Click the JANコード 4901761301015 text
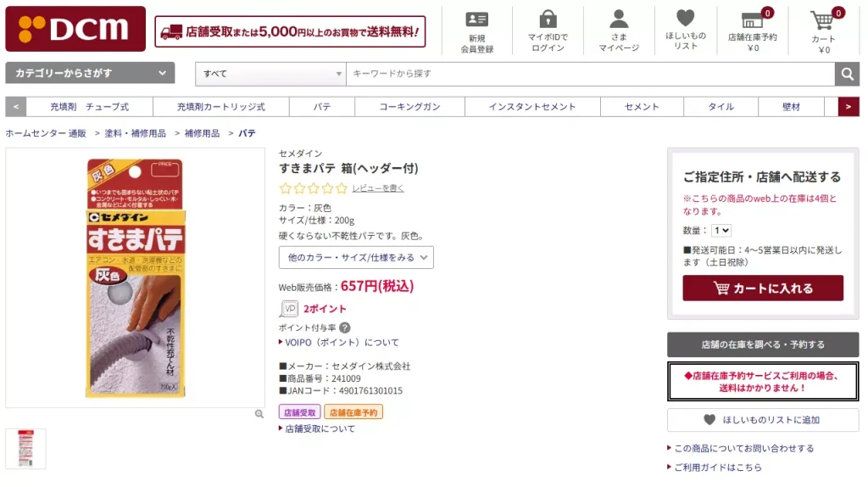This screenshot has width=868, height=487. pyautogui.click(x=341, y=390)
